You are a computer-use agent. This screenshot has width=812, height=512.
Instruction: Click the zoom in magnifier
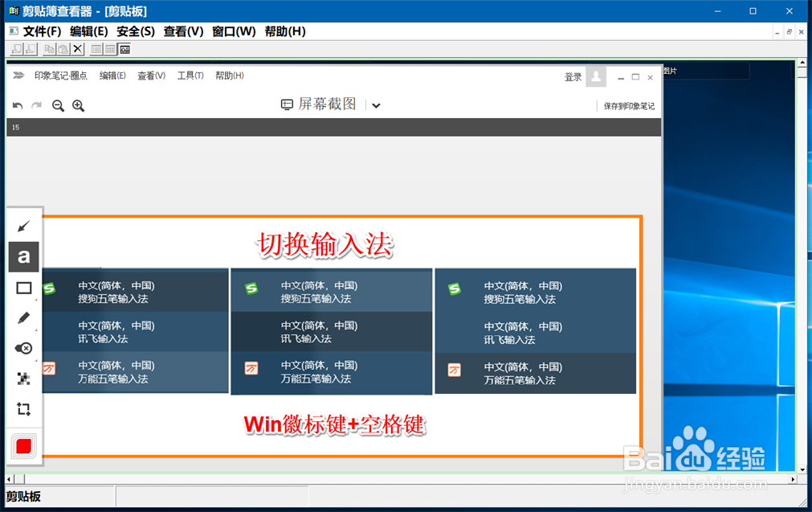(78, 106)
